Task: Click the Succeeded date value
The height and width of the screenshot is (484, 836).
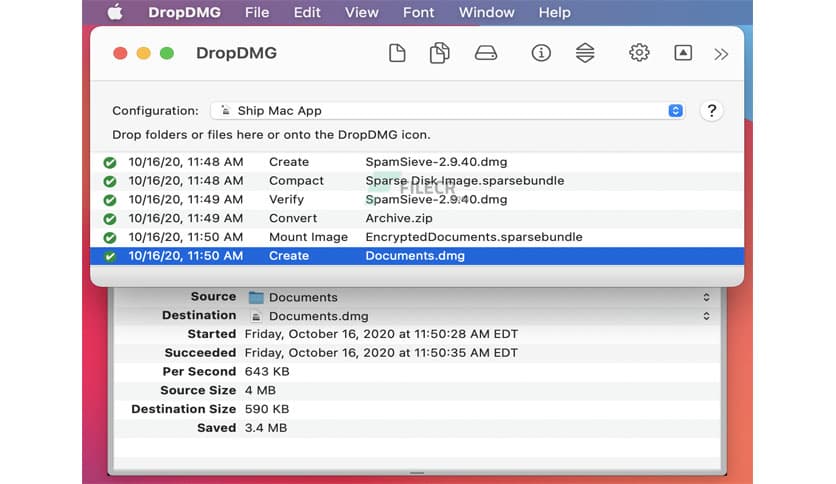Action: coord(381,353)
